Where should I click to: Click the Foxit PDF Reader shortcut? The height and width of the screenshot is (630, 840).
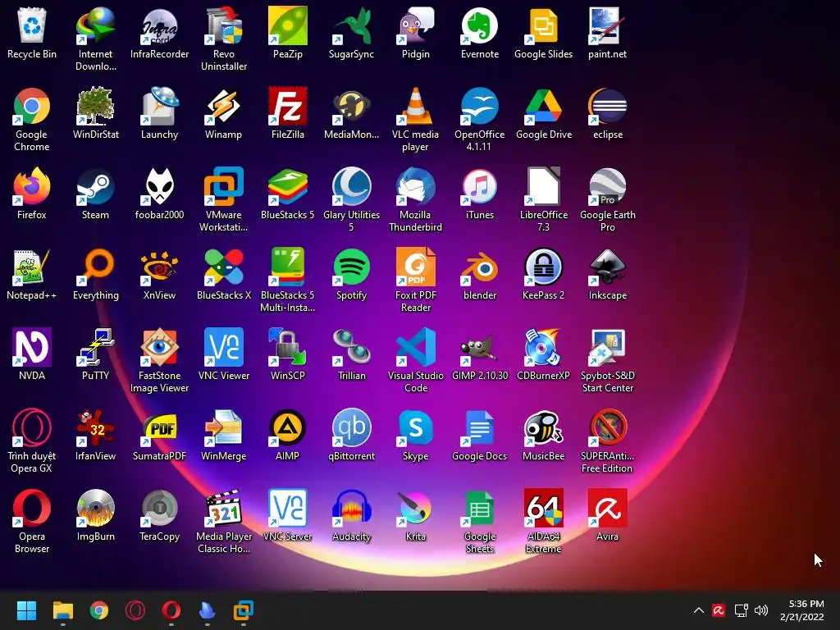point(416,267)
